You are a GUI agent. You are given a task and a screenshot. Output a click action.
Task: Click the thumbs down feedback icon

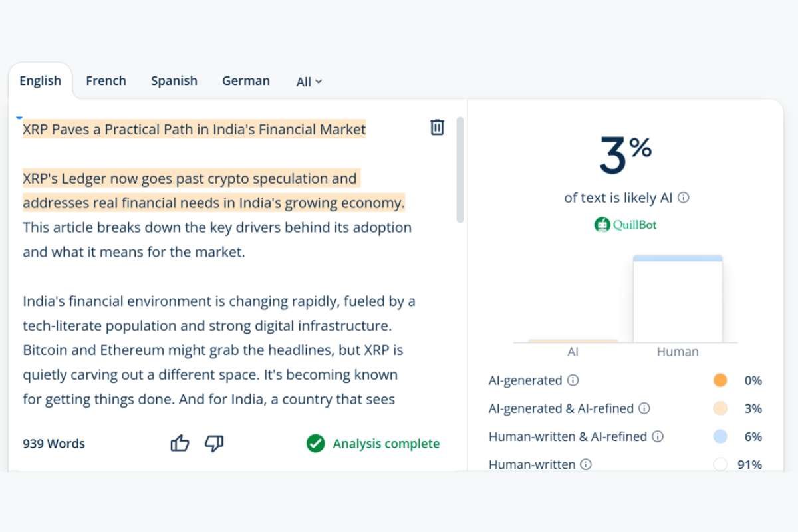point(214,444)
